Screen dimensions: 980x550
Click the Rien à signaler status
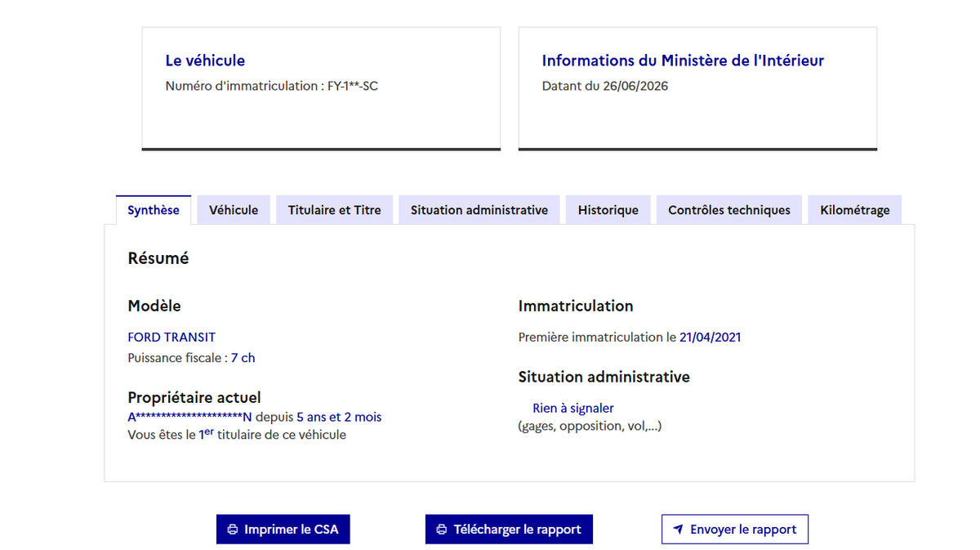pyautogui.click(x=573, y=408)
